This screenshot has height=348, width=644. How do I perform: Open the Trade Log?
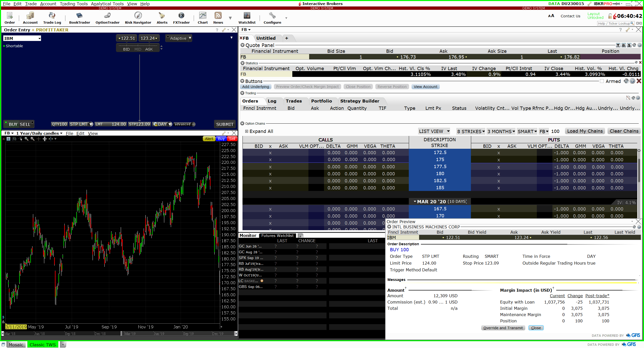tap(52, 18)
